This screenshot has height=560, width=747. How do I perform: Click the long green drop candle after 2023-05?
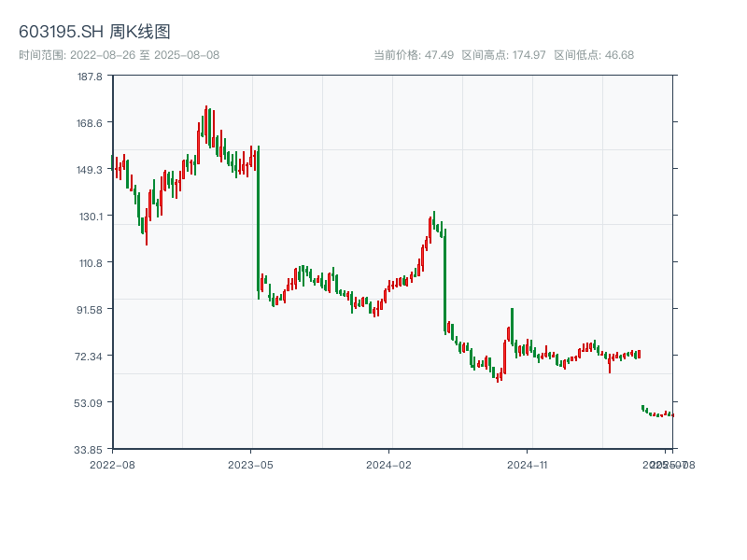coord(258,219)
